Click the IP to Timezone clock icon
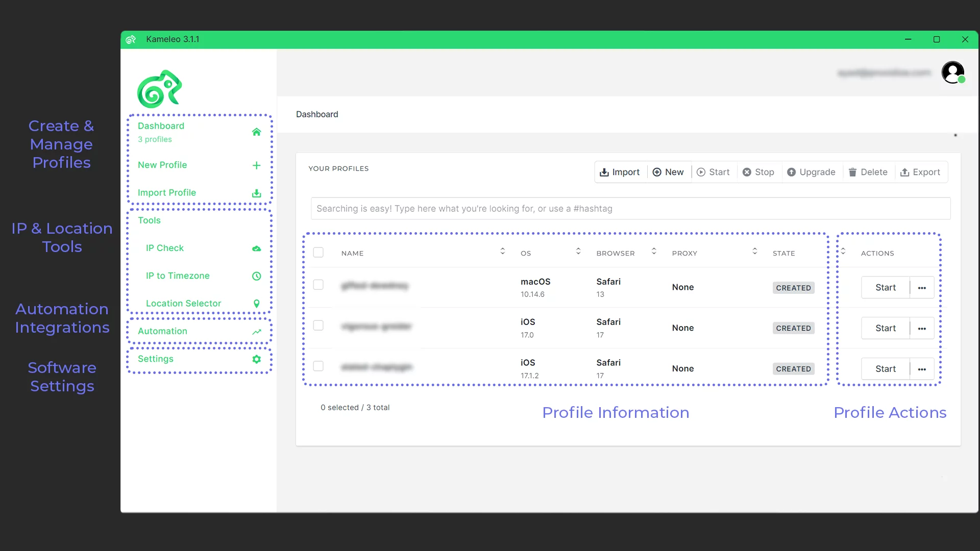This screenshot has height=551, width=980. (256, 276)
